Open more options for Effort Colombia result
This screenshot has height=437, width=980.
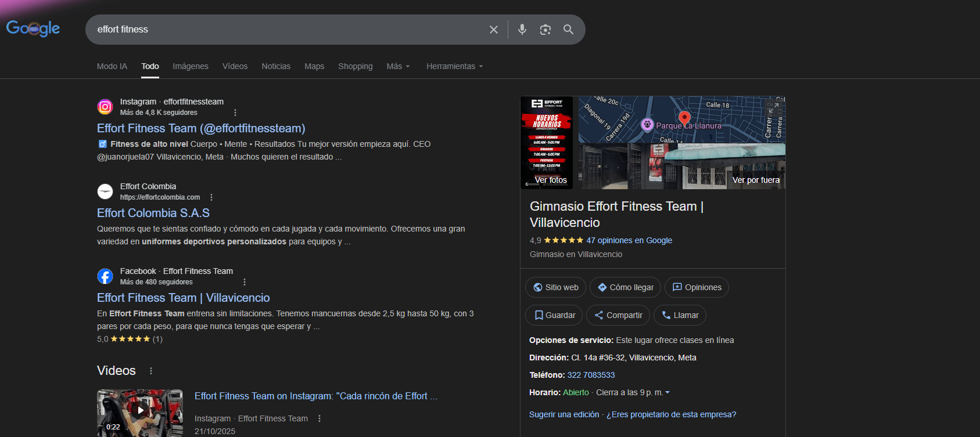coord(211,197)
